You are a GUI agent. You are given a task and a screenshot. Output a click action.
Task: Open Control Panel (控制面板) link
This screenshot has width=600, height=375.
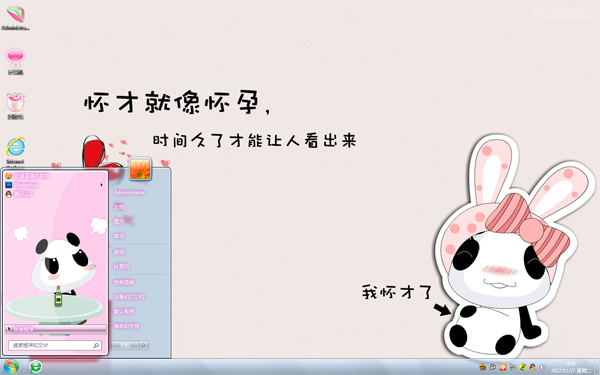pyautogui.click(x=124, y=282)
